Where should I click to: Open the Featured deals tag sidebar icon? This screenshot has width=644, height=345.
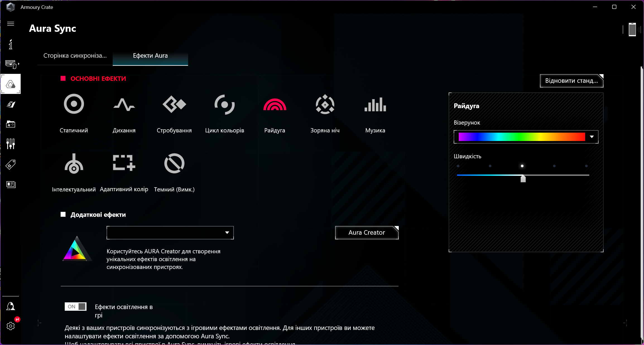tap(11, 164)
